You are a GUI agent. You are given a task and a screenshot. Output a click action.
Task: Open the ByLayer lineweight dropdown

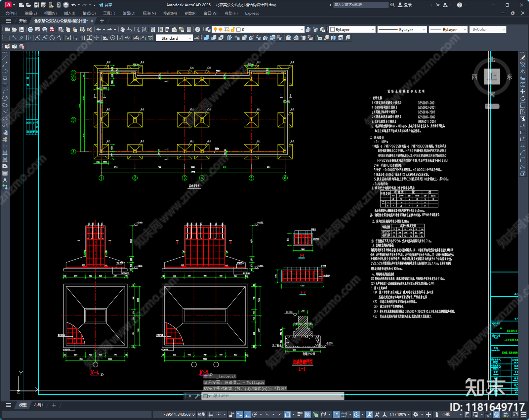click(448, 29)
